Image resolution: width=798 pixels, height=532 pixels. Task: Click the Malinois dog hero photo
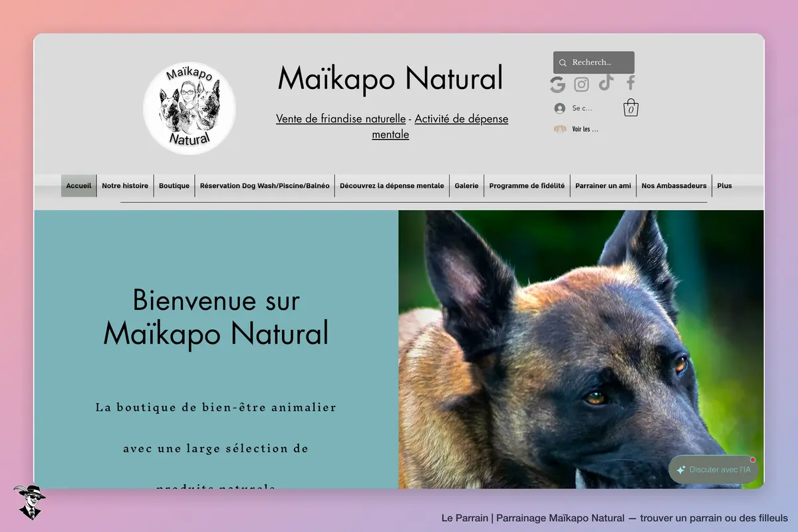click(581, 350)
